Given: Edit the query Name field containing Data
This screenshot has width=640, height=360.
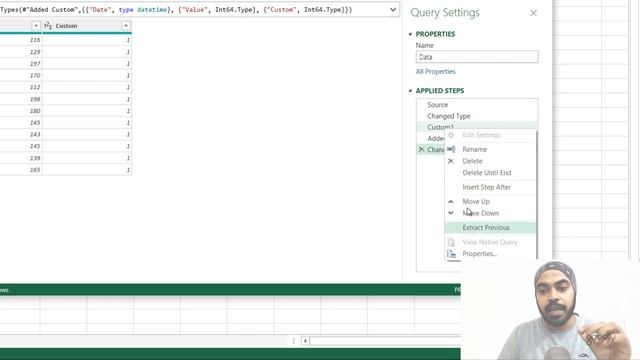Looking at the screenshot, I should coord(477,57).
